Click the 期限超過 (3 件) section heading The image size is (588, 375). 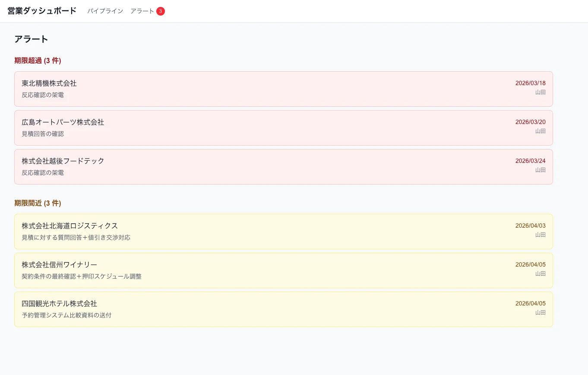38,60
